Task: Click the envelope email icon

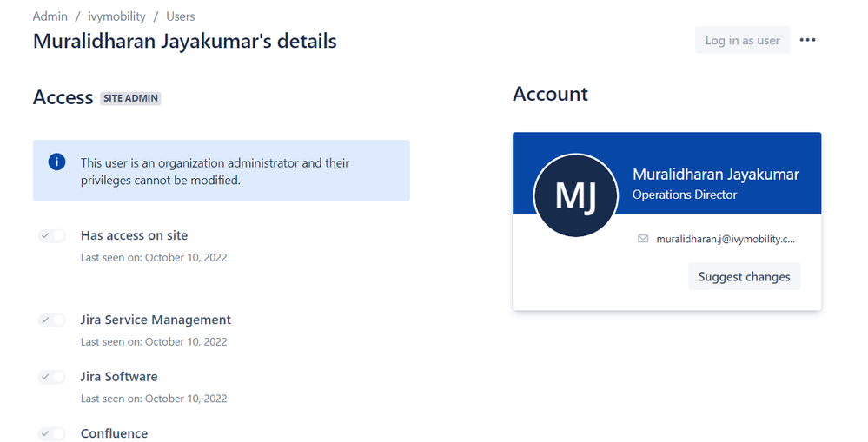Action: click(643, 239)
